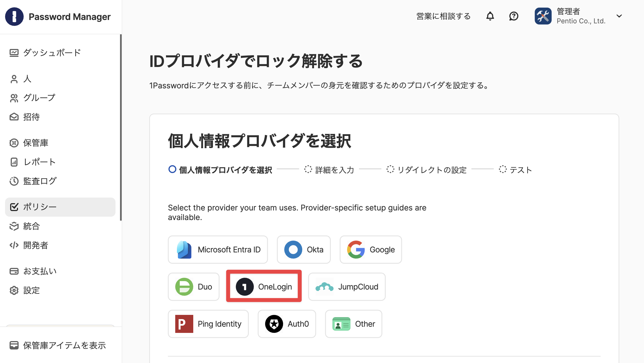The width and height of the screenshot is (644, 363).
Task: Click the ポリシー checkmark icon
Action: [14, 207]
